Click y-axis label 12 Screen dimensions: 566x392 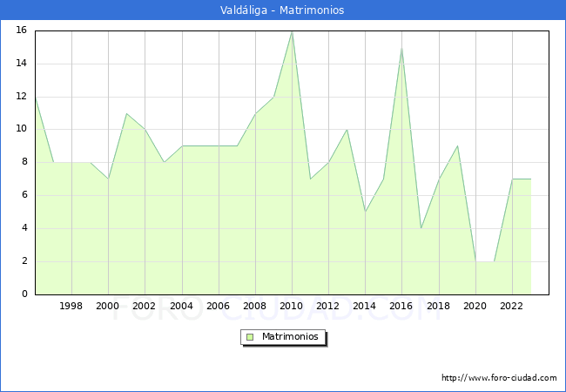click(22, 97)
